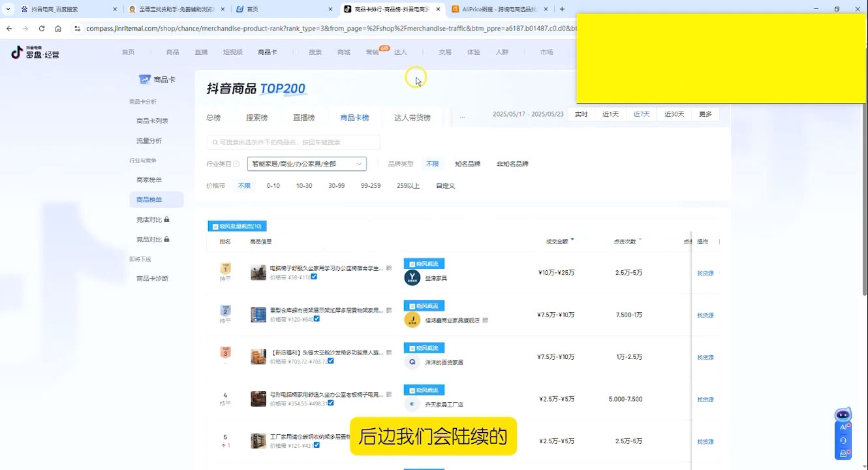Screen dimensions: 868x470
Task: Click QR icon beside 弓形电脑椅 product title
Action: tap(389, 395)
